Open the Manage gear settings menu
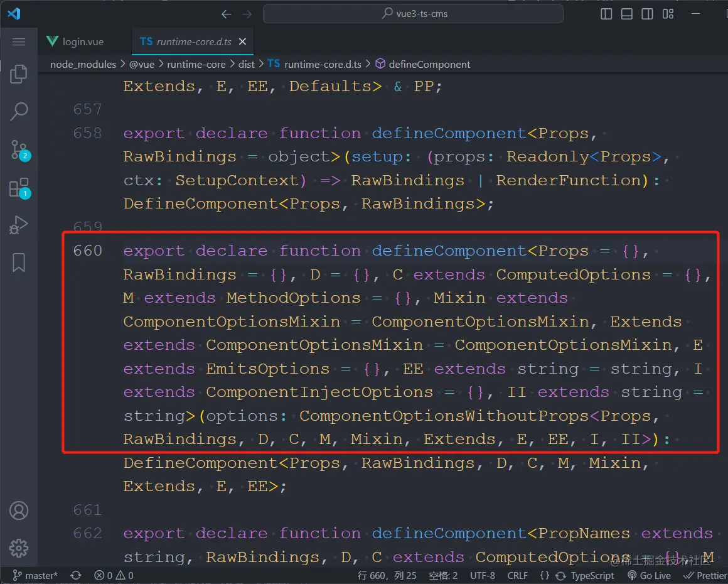728x584 pixels. [19, 548]
